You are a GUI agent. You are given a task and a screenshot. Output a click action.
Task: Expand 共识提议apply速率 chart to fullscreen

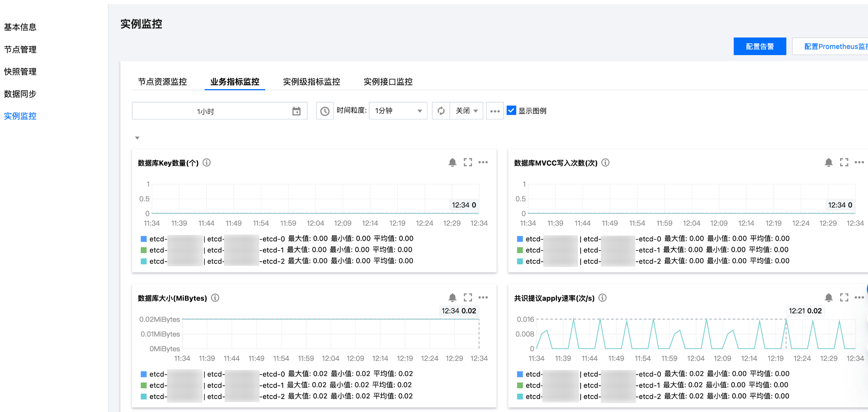click(x=844, y=298)
